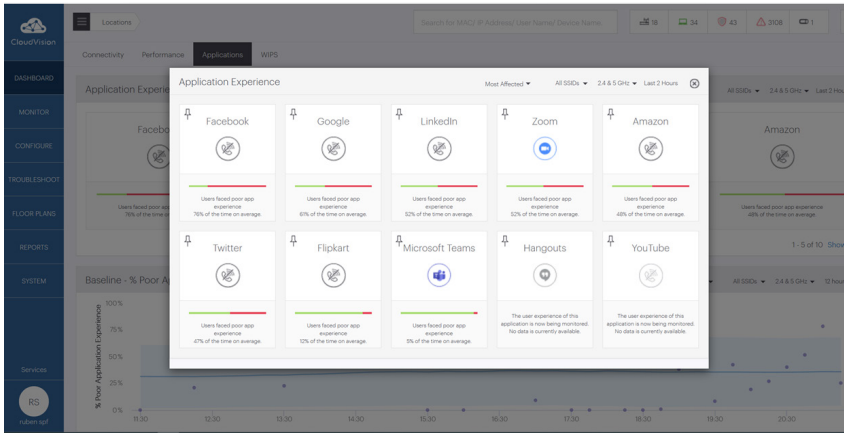Click the LinkedIn app icon

[x=439, y=148]
